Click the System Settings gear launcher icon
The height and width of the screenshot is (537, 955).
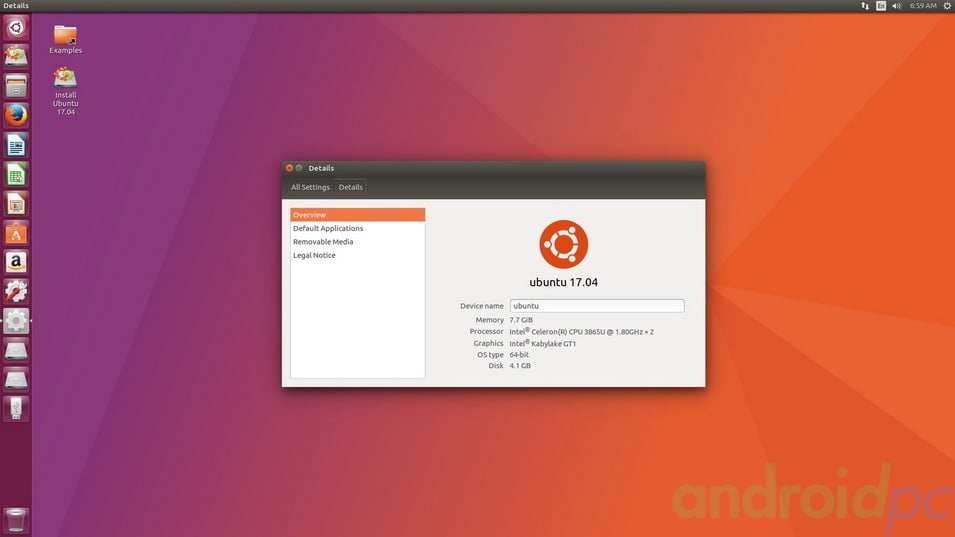pos(16,321)
